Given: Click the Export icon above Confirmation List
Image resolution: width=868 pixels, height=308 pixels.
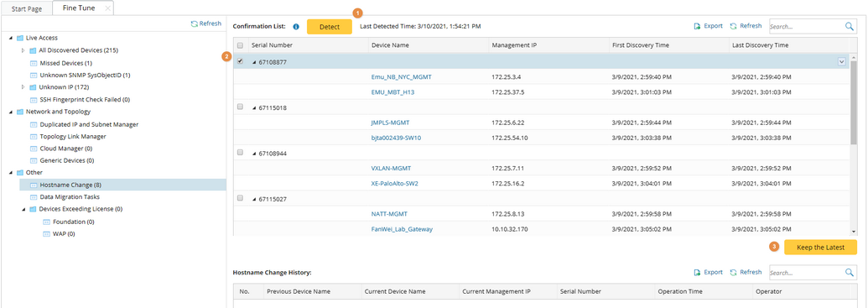Looking at the screenshot, I should 698,26.
